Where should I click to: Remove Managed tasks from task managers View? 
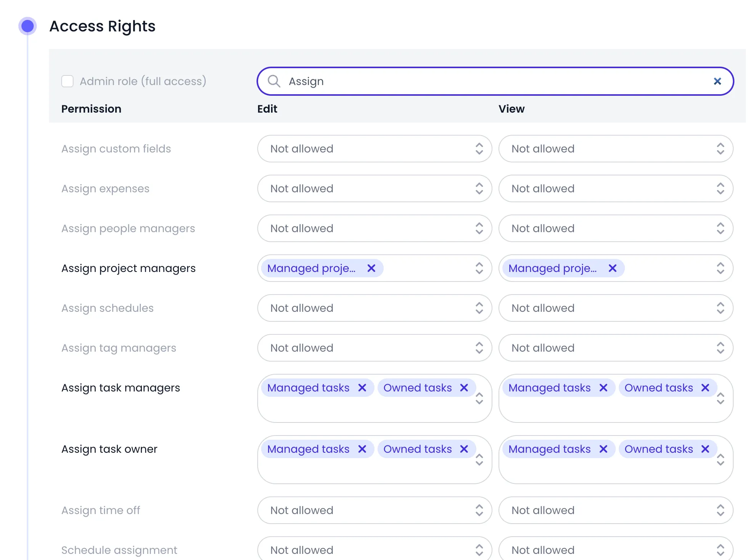(603, 388)
